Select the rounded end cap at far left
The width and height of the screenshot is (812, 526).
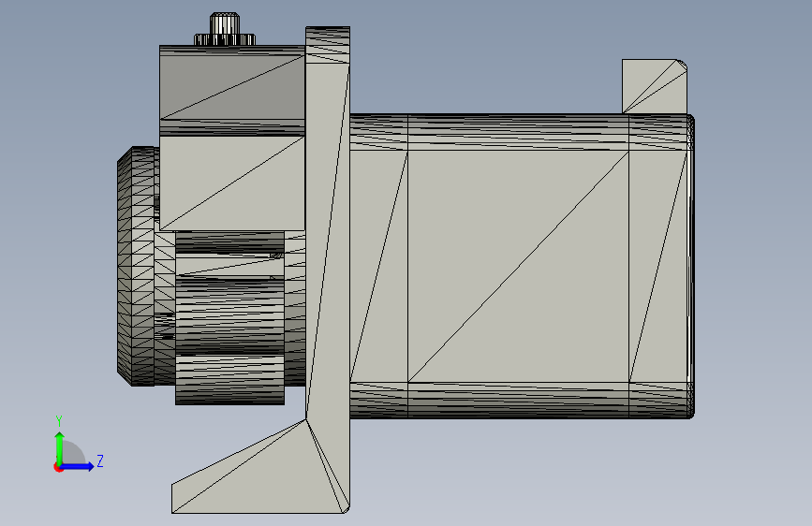click(137, 266)
